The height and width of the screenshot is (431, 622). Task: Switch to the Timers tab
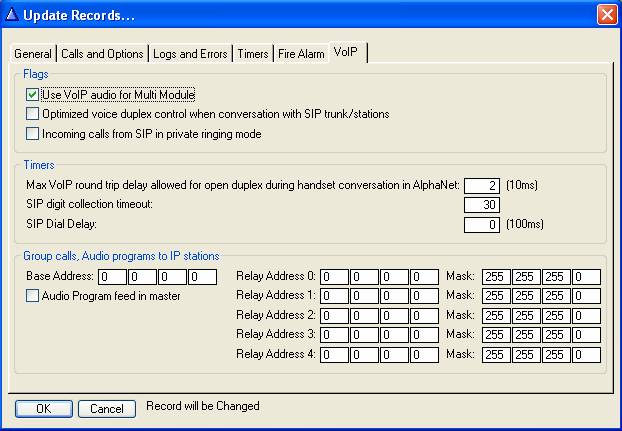coord(253,54)
